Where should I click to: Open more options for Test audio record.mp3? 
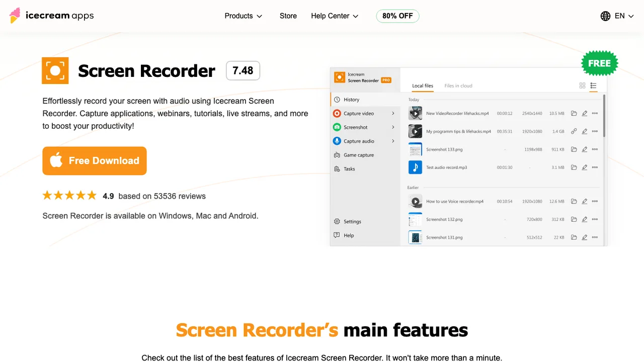595,167
